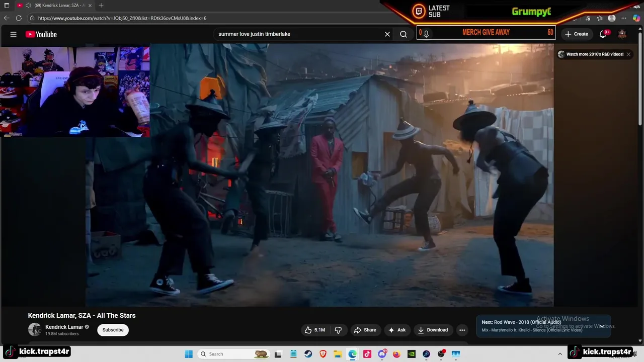Dismiss 'Watch more 2010's R&B videos' card
The height and width of the screenshot is (362, 644).
tap(628, 54)
